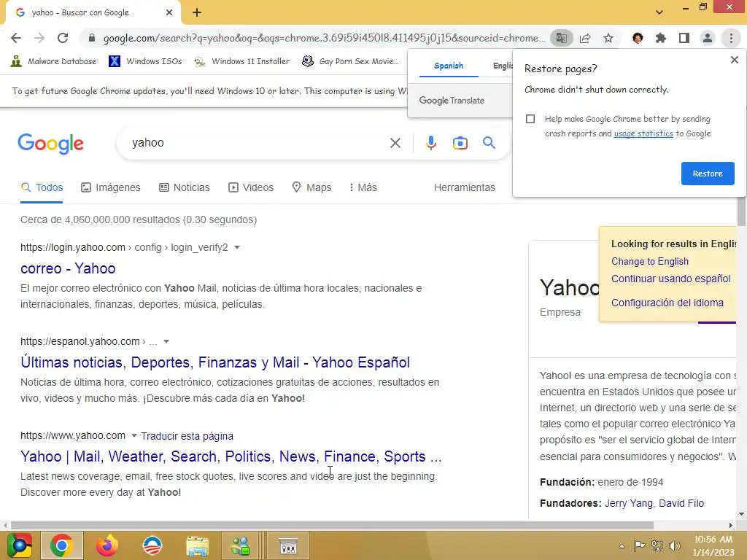This screenshot has height=560, width=747.
Task: Open the Jerry Yang founder link
Action: click(x=628, y=503)
